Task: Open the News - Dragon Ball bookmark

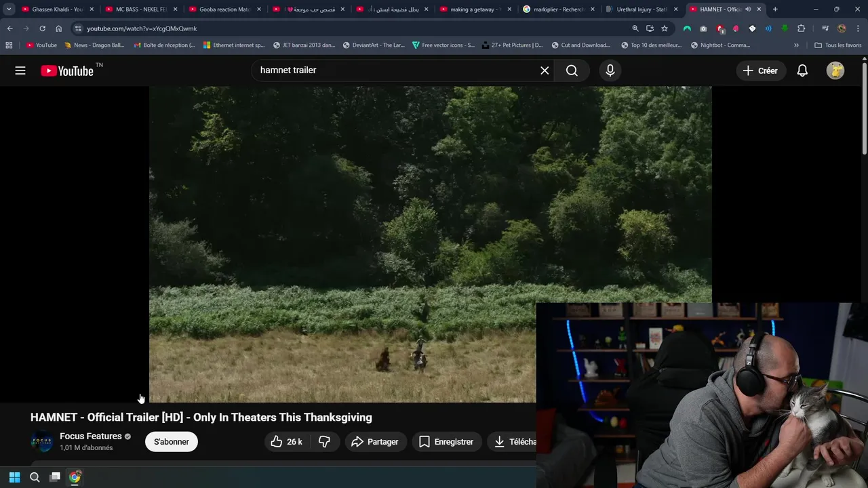Action: tap(94, 45)
